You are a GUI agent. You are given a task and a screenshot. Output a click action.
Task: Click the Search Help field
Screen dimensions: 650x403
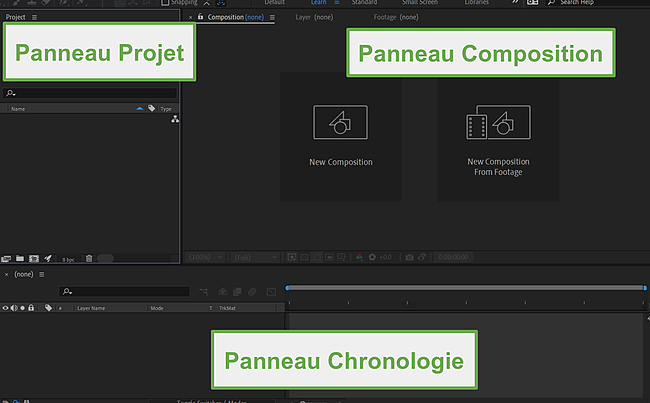click(x=597, y=2)
